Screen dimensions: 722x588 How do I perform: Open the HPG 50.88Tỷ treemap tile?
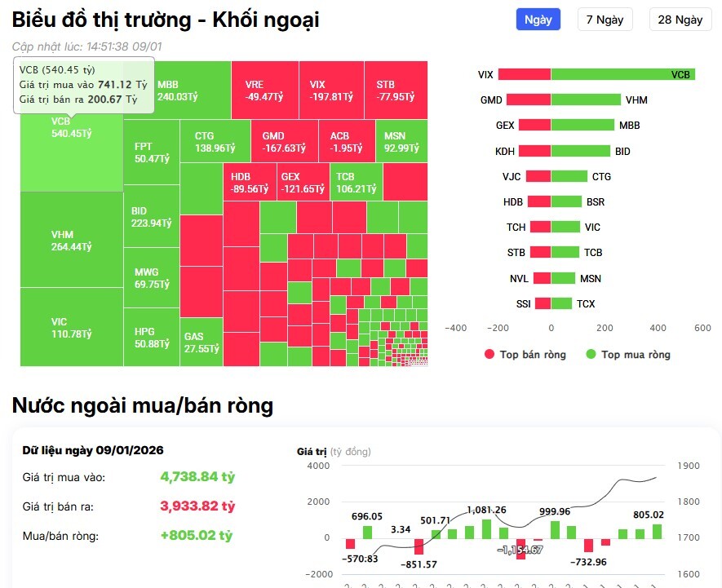(x=152, y=338)
